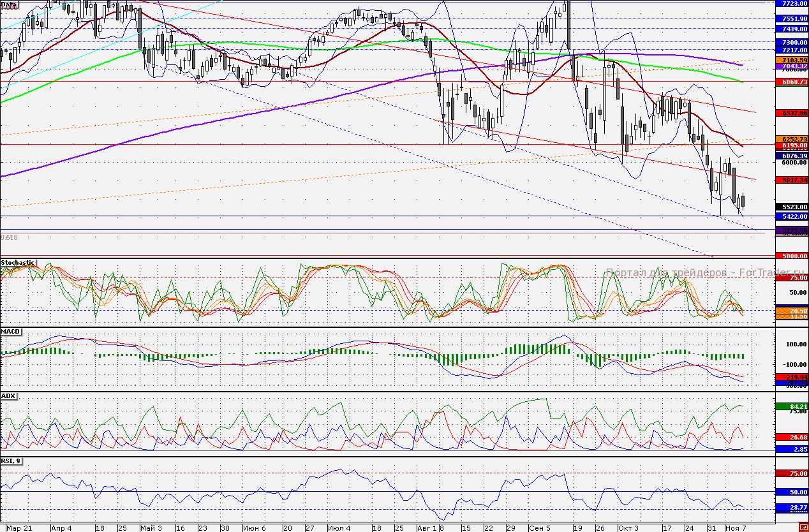Click the 7723.00 blue price level tag
The image size is (809, 532).
(x=790, y=3)
